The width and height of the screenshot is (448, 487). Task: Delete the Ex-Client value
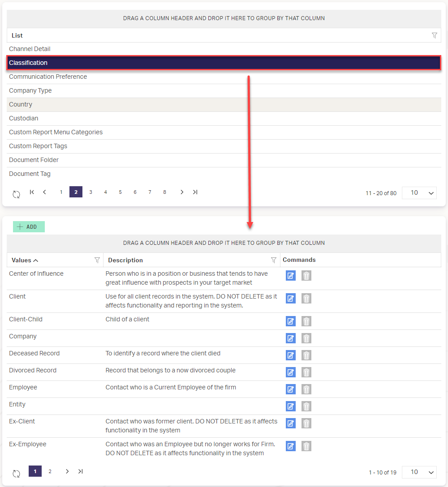click(x=306, y=423)
